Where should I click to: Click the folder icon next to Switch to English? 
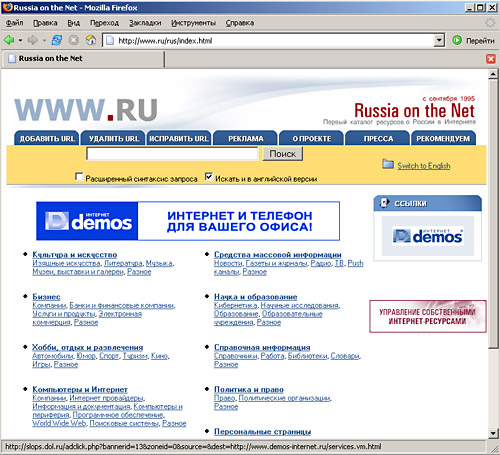pos(388,164)
